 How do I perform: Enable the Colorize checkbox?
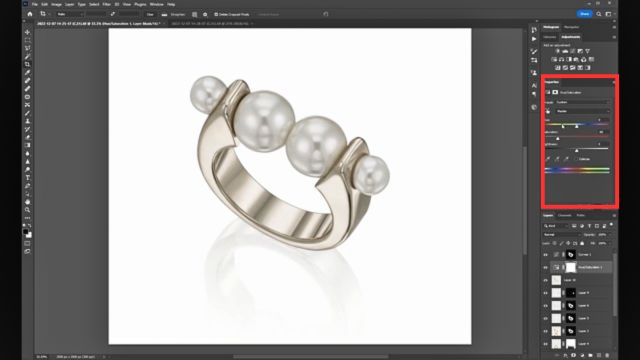(x=576, y=159)
